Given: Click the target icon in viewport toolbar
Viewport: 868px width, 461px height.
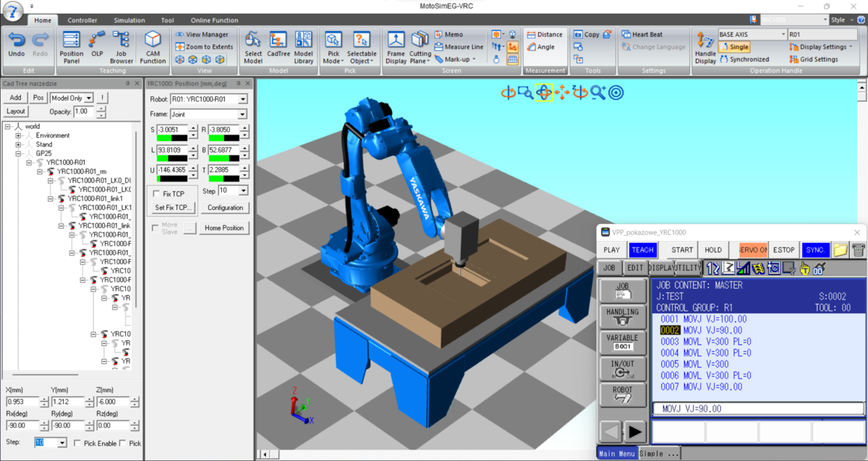Looking at the screenshot, I should [x=616, y=92].
